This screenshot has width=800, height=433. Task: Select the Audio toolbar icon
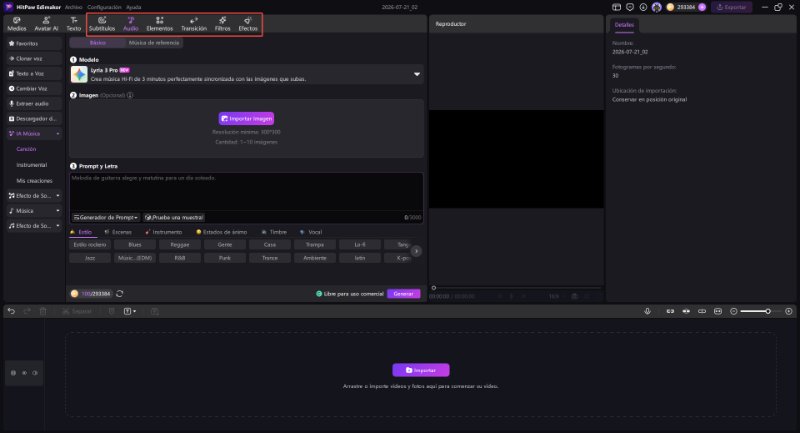click(131, 24)
